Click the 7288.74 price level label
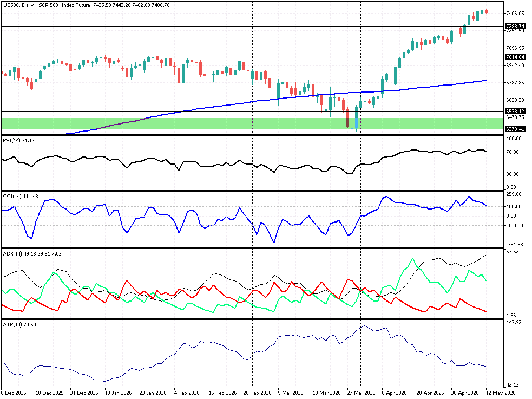Screen dimensions: 532x399 click(515, 26)
